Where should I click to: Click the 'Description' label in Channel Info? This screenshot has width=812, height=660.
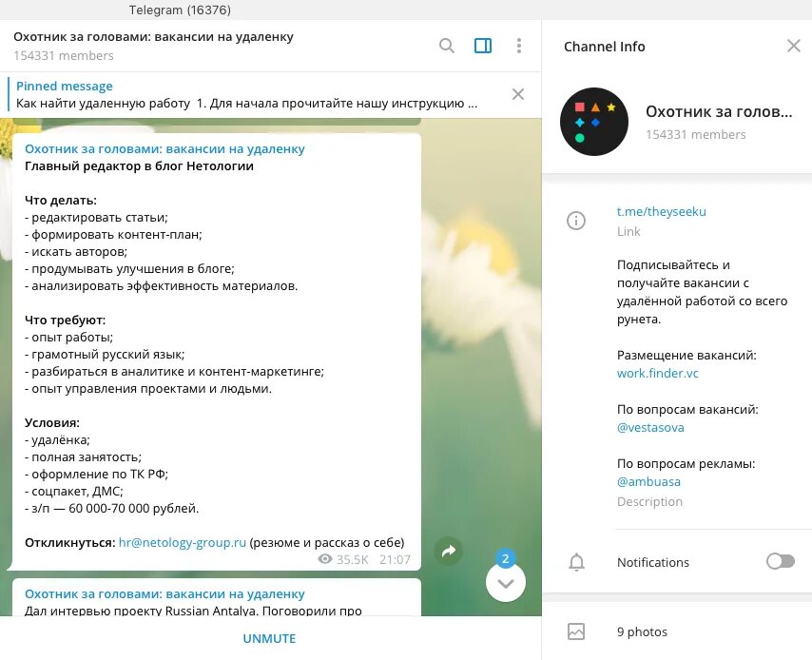click(649, 502)
